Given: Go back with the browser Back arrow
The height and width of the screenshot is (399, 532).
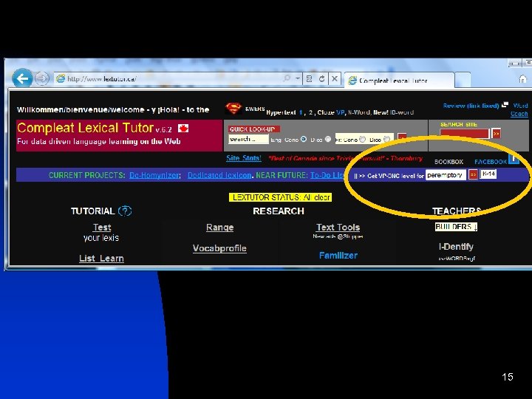Looking at the screenshot, I should click(x=22, y=79).
